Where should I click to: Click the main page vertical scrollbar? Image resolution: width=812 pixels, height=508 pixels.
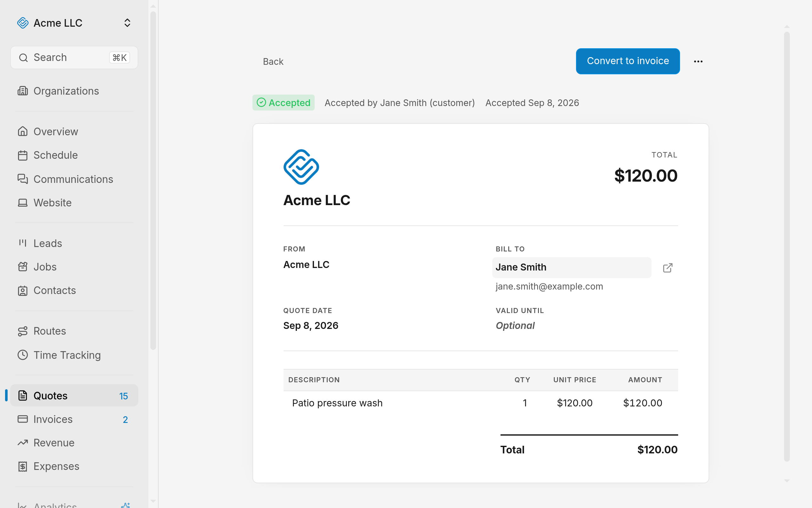(787, 247)
